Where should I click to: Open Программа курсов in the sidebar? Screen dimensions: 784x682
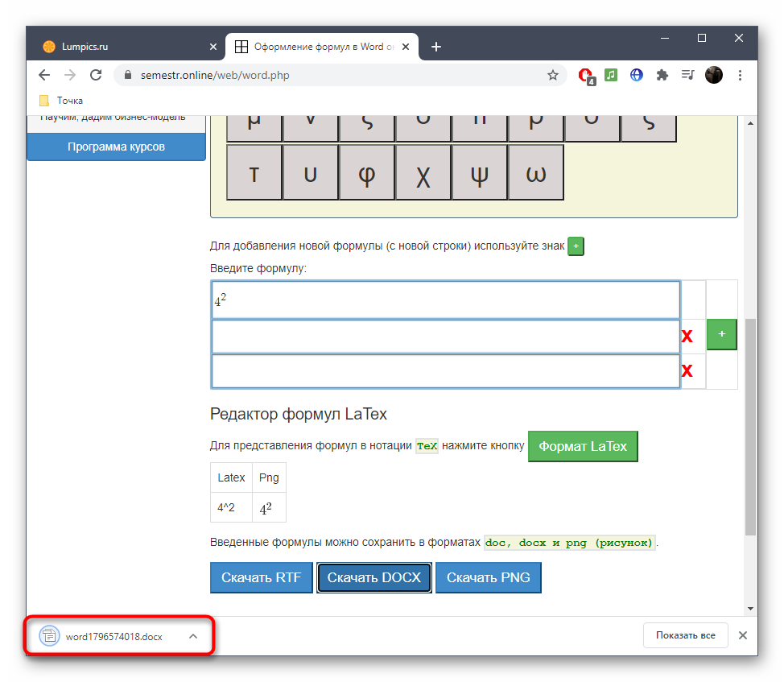click(x=117, y=147)
